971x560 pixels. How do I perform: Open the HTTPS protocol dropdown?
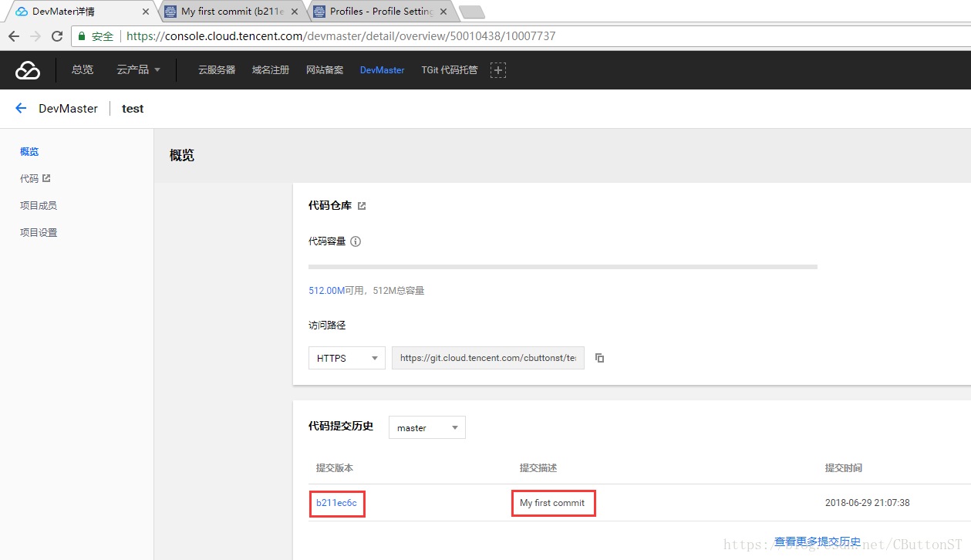tap(347, 358)
